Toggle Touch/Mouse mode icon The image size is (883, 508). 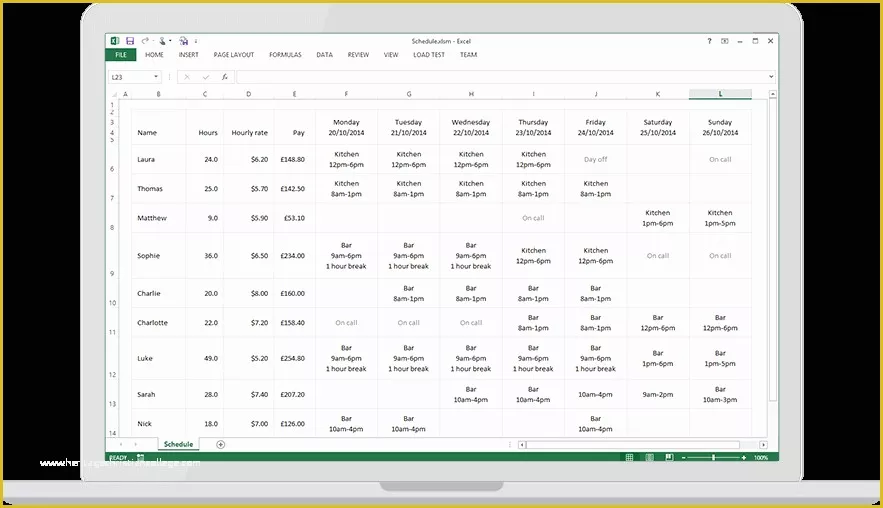162,41
